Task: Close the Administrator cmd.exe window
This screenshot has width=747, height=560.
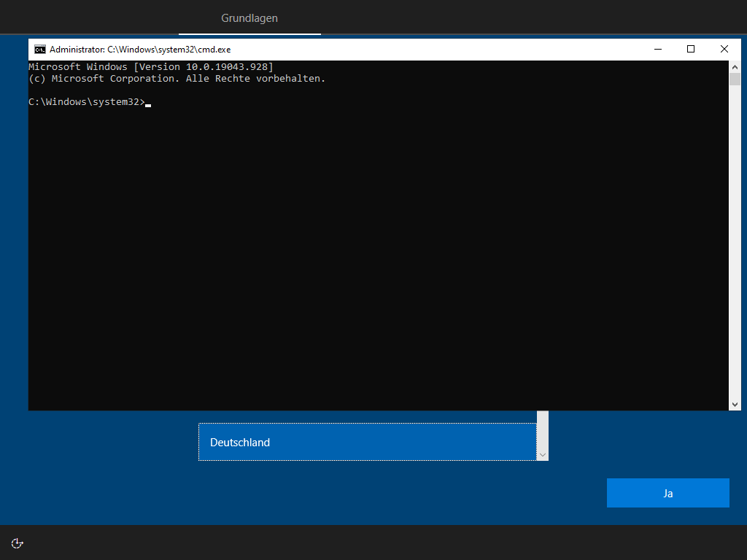Action: click(724, 49)
